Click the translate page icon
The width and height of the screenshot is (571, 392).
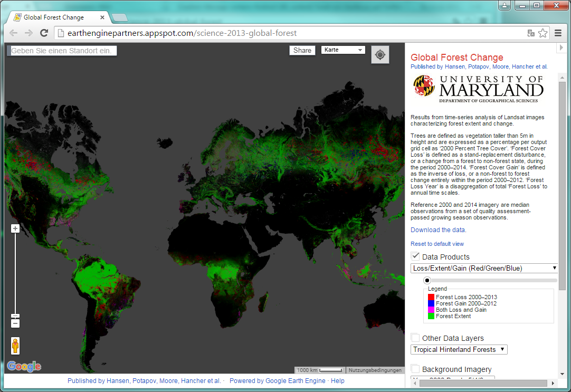[531, 33]
